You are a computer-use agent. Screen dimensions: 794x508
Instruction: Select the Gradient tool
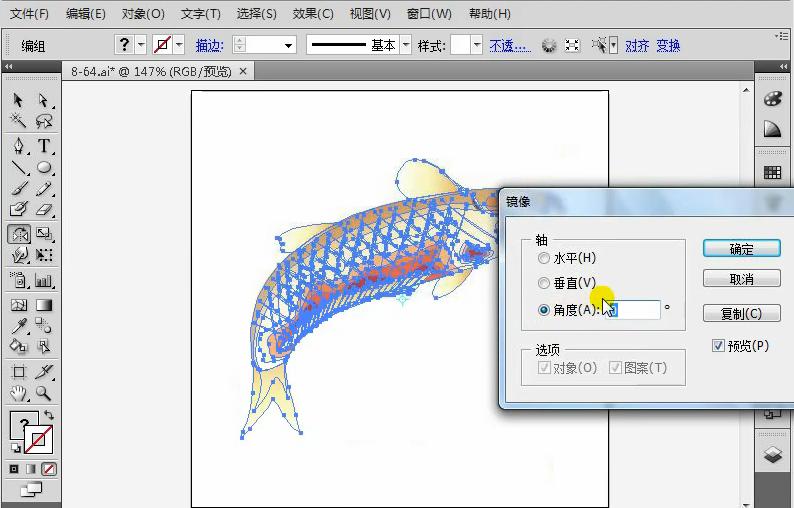tap(44, 305)
